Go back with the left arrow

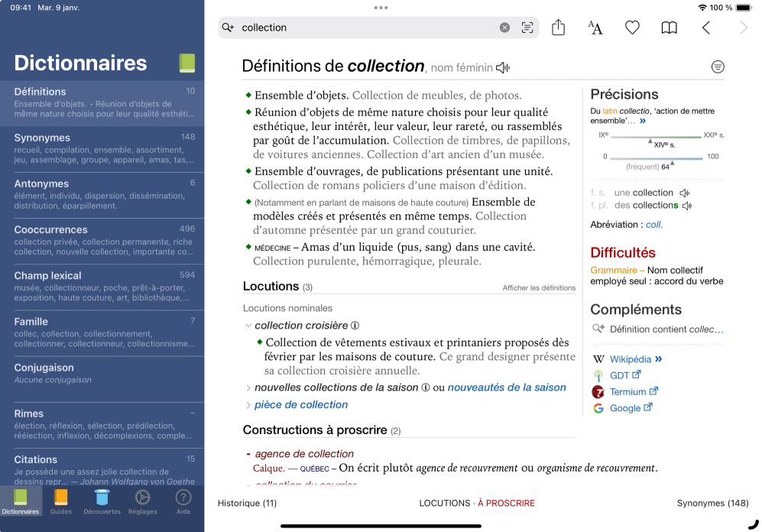[706, 28]
